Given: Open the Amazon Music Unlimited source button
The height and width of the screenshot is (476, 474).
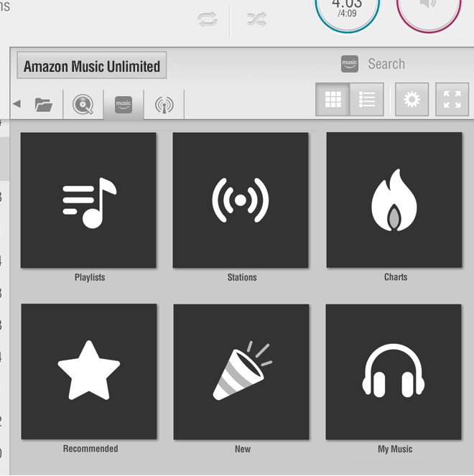Looking at the screenshot, I should click(x=92, y=66).
